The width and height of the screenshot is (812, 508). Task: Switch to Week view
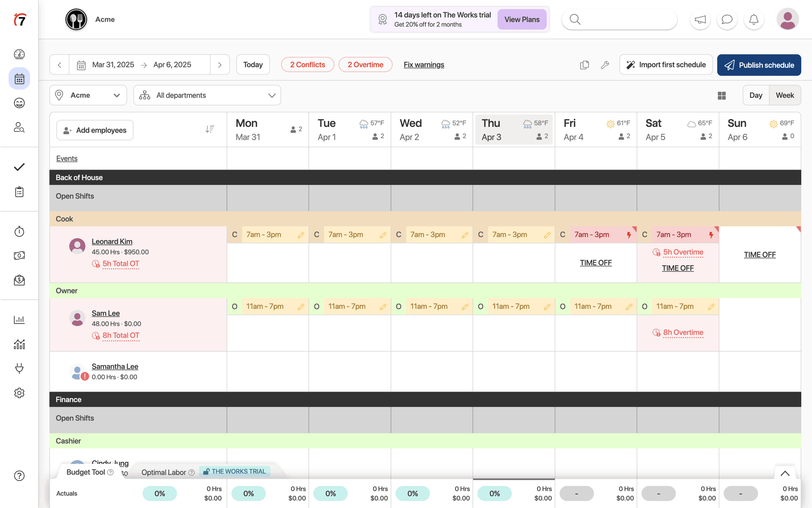click(785, 95)
